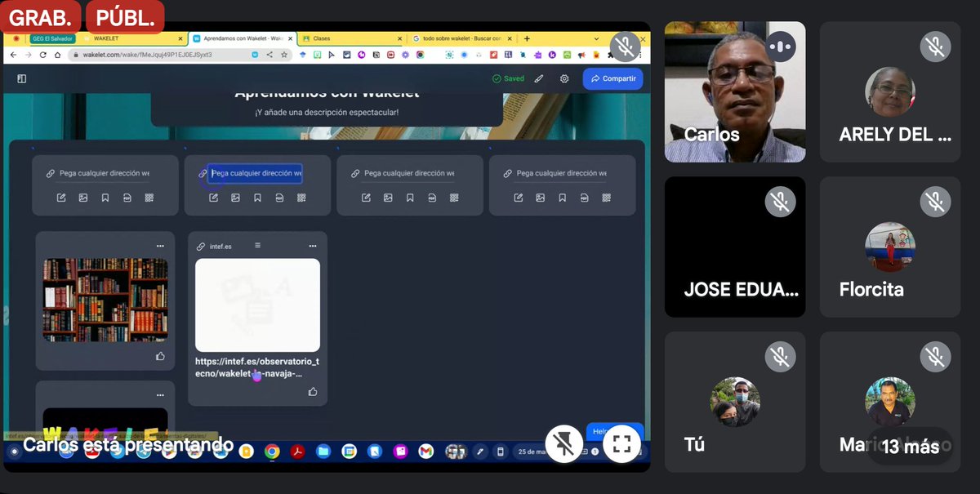Click the browser back arrow

14,55
